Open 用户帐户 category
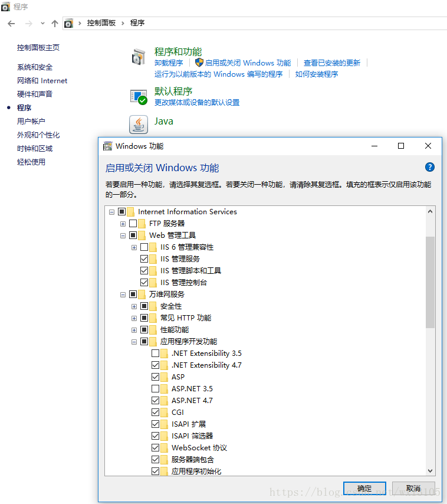 (x=31, y=121)
